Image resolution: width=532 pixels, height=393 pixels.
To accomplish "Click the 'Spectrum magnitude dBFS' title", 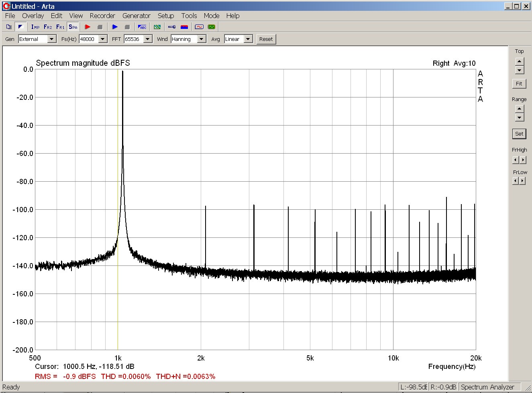I will click(x=83, y=63).
